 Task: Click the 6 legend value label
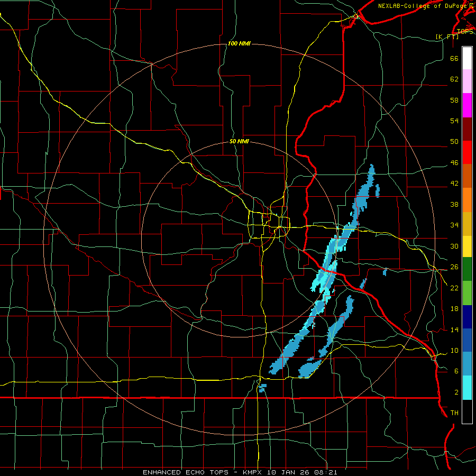pyautogui.click(x=456, y=371)
